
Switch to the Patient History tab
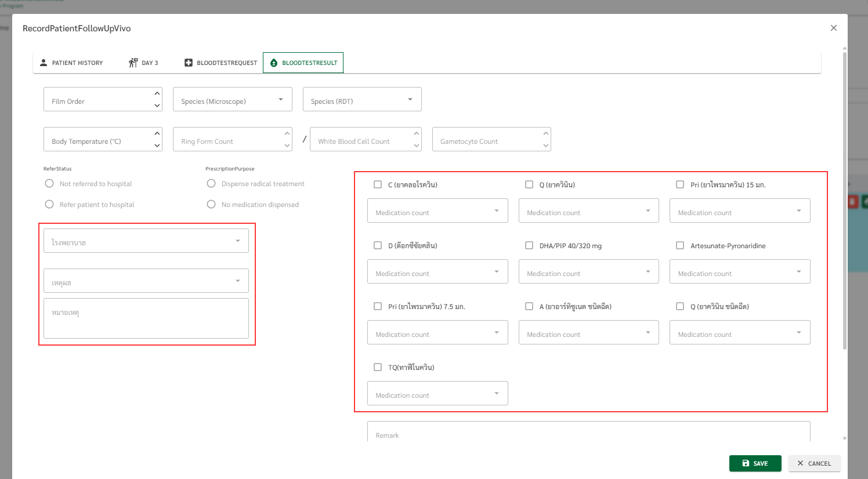[x=71, y=63]
